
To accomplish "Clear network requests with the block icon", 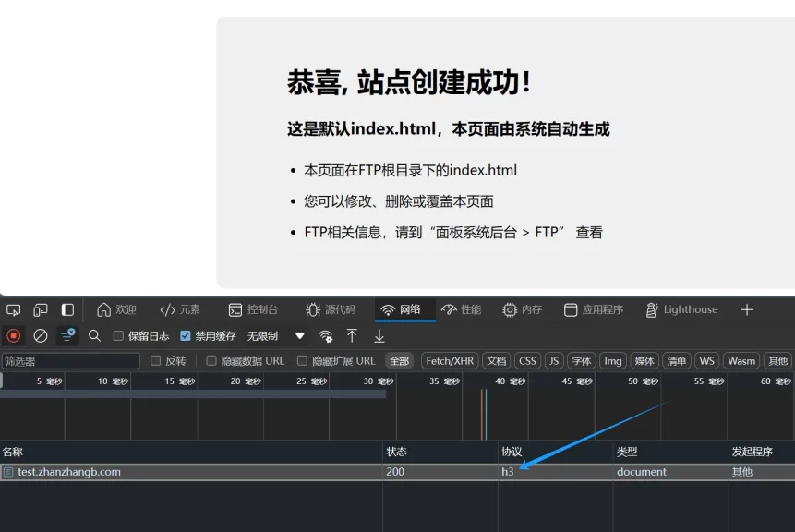I will [x=38, y=335].
